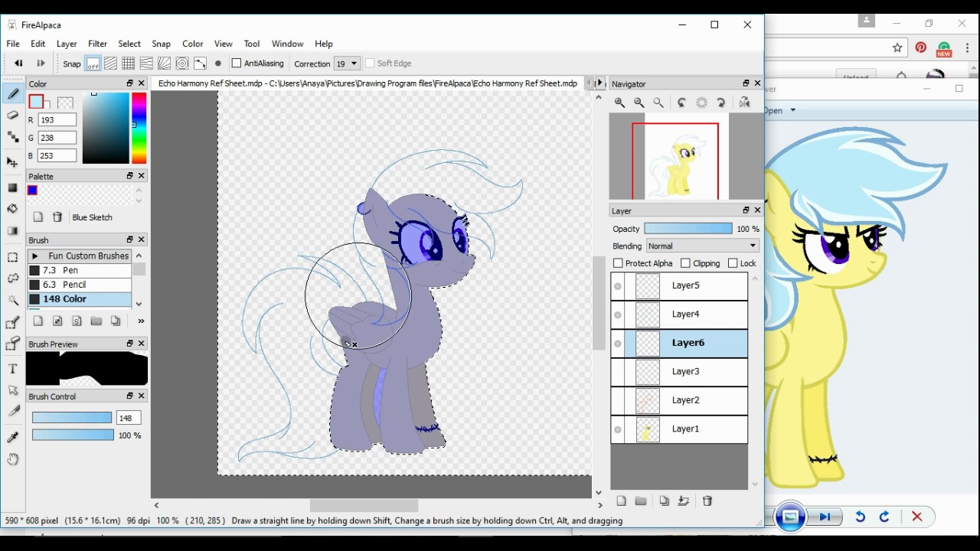Flip the view in Navigator
Viewport: 980px width, 551px height.
click(745, 103)
